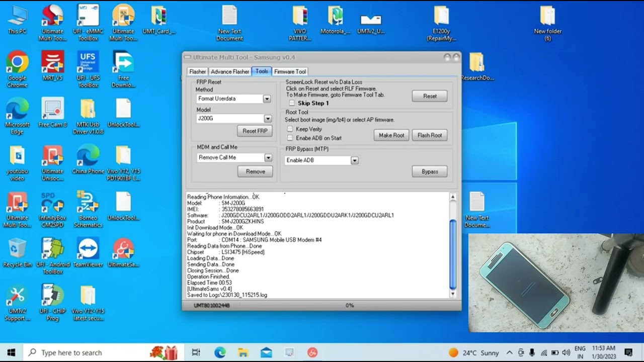Screen dimensions: 644x362
Task: Open Ultimate Unisoc tool shortcut
Action: [53, 163]
